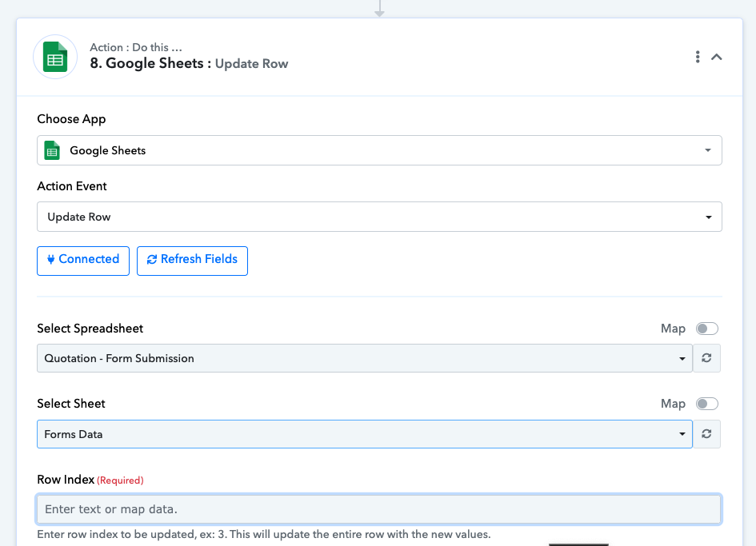Viewport: 756px width, 546px height.
Task: Refresh the sheet list with the reload icon
Action: (x=706, y=434)
